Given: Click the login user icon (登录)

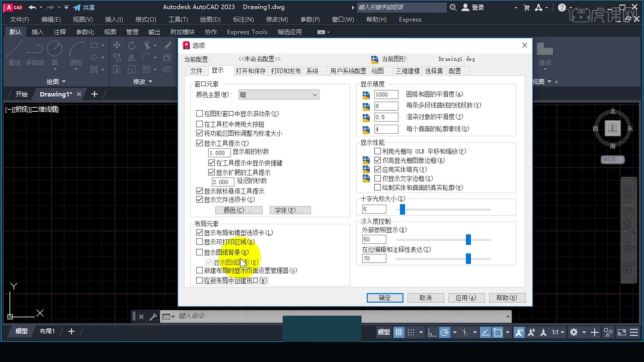Looking at the screenshot, I should tap(465, 7).
